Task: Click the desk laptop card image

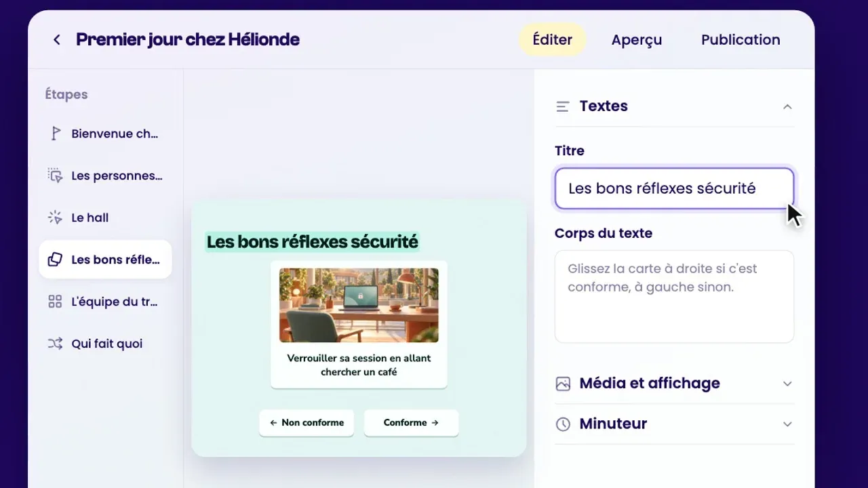Action: pyautogui.click(x=359, y=305)
